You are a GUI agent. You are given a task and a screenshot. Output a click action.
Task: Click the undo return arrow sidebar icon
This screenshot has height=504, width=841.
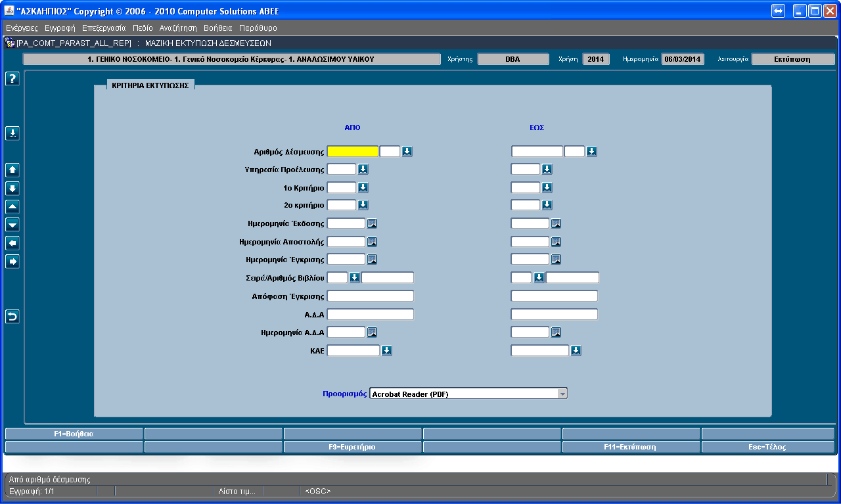click(12, 317)
